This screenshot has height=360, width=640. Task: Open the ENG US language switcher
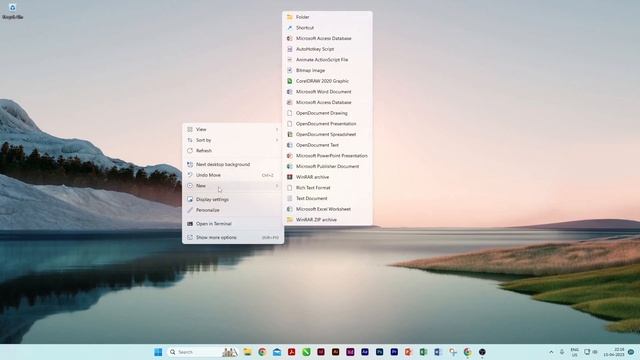575,352
